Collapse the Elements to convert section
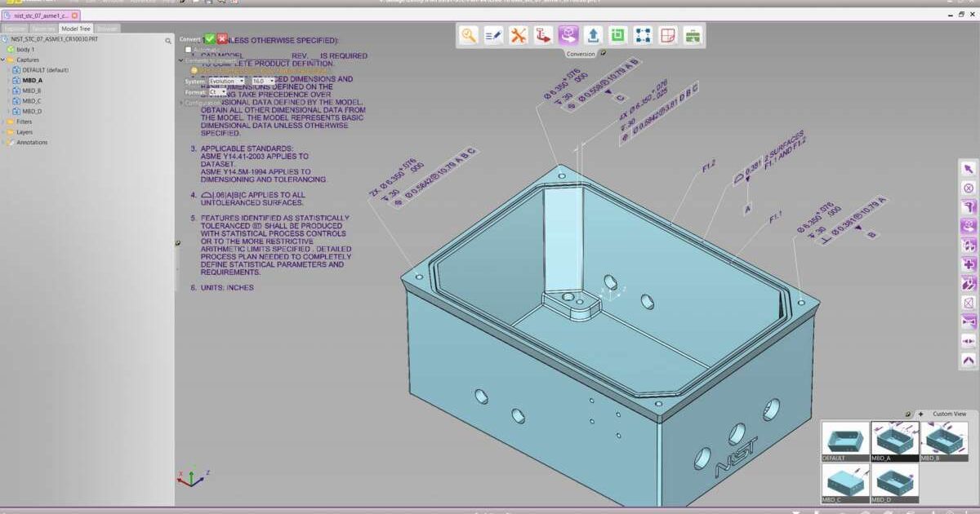This screenshot has width=980, height=514. 181,60
